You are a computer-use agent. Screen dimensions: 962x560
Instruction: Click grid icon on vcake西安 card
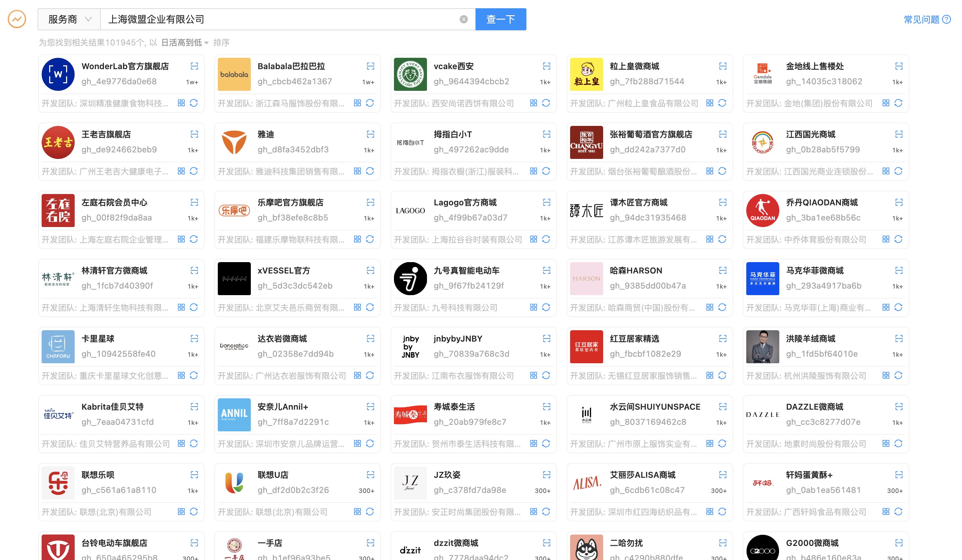point(533,103)
